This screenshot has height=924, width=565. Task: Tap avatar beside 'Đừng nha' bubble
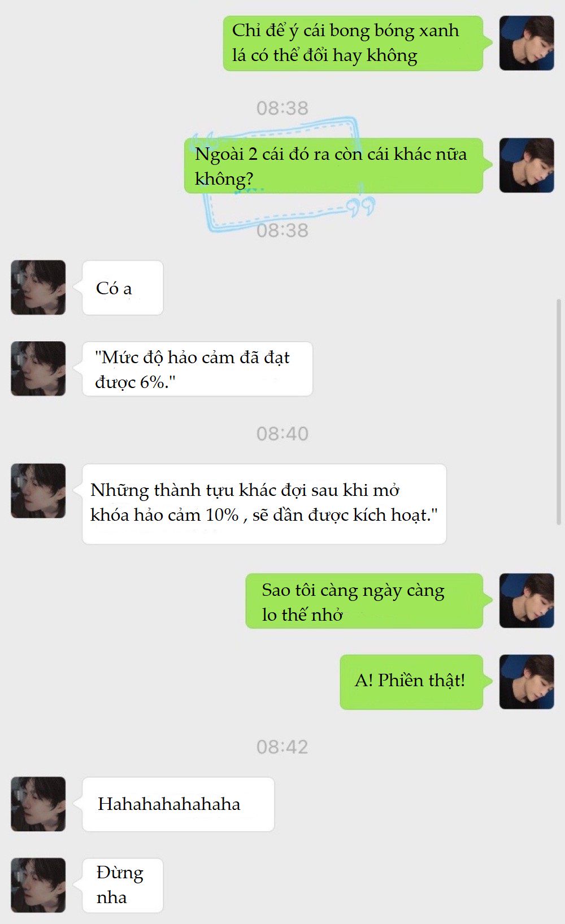[38, 886]
